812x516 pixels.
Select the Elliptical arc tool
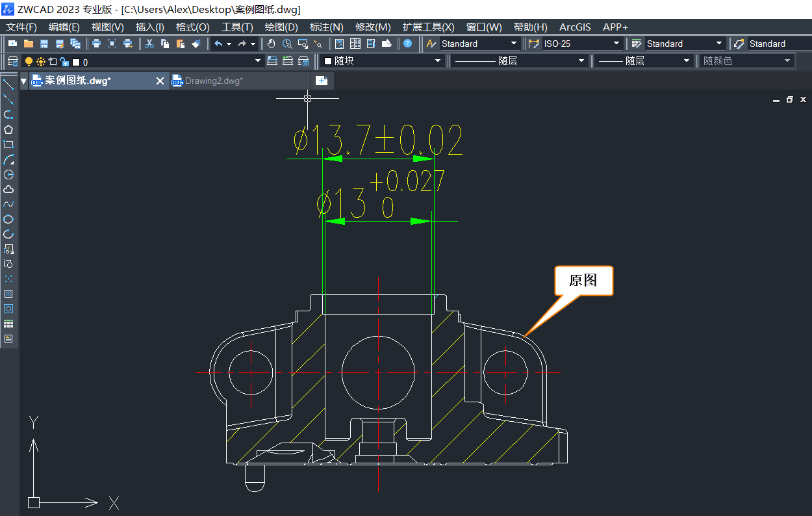click(8, 234)
